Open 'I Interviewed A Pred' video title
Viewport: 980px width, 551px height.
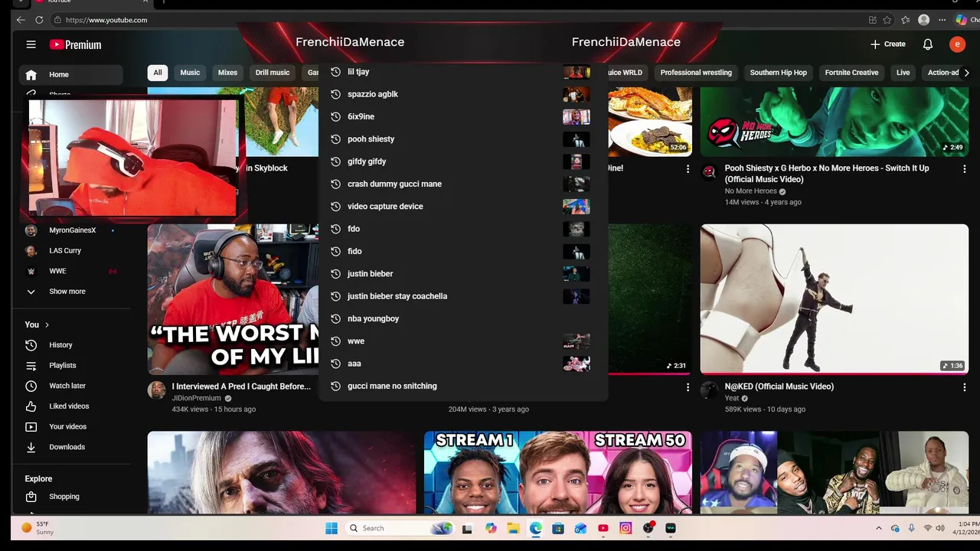coord(241,386)
